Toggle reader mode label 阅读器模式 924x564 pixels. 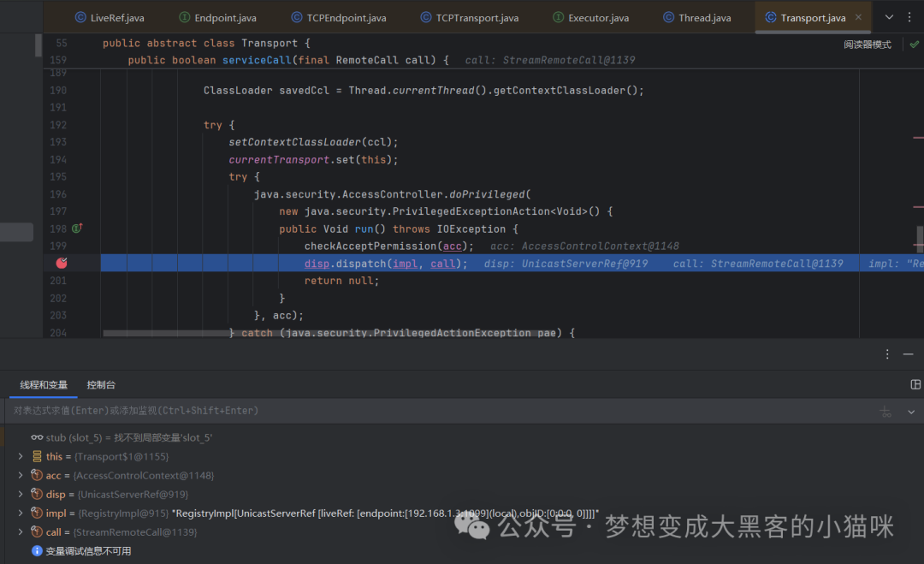tap(868, 45)
